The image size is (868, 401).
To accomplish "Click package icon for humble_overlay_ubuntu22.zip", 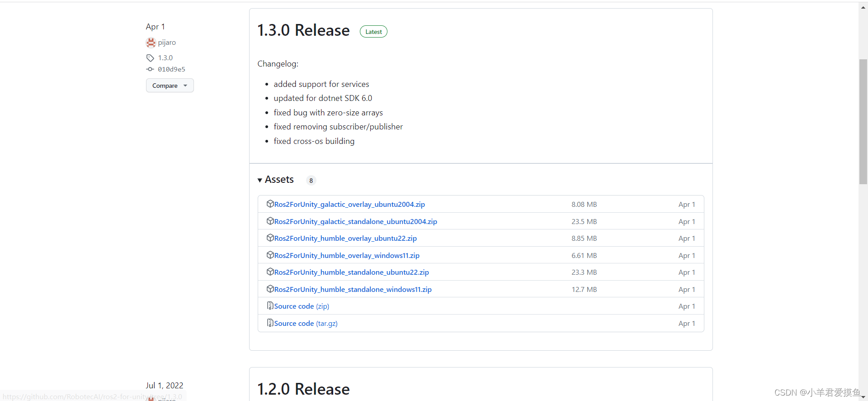I will click(x=270, y=238).
